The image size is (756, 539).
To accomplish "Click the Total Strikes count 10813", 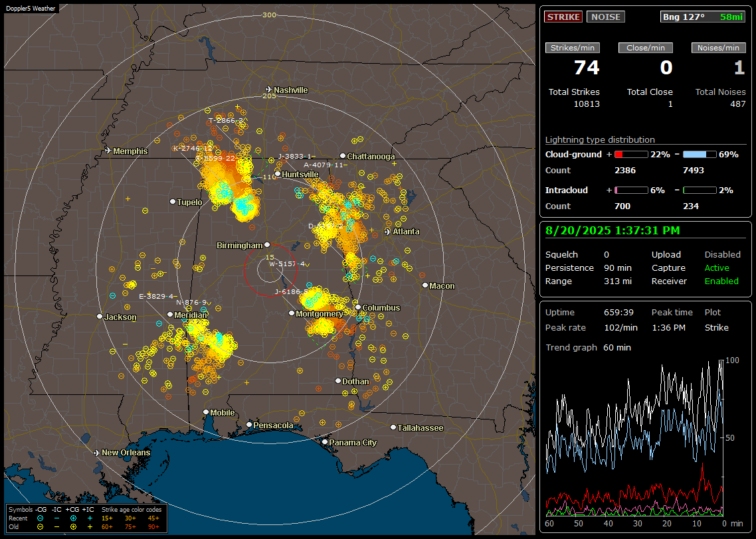I will 587,104.
